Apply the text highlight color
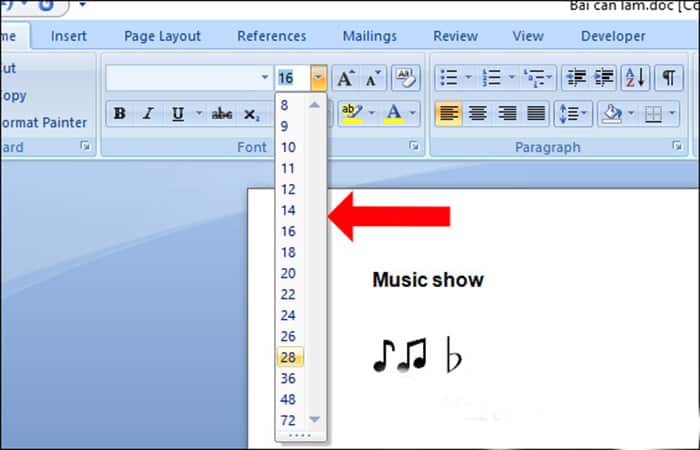The image size is (700, 450). (352, 114)
